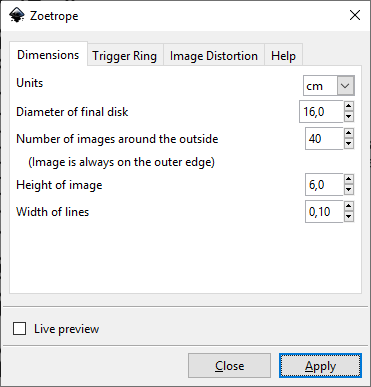The width and height of the screenshot is (371, 387).
Task: Show the Help tab
Action: (x=283, y=56)
